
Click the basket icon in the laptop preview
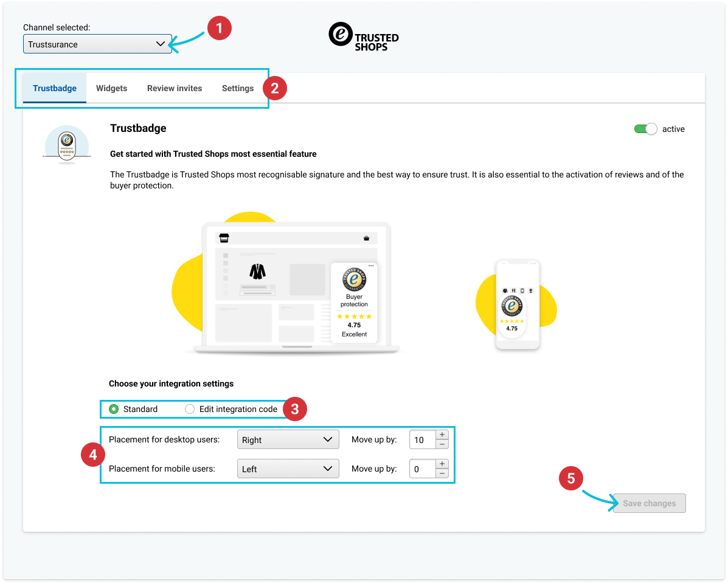[366, 238]
